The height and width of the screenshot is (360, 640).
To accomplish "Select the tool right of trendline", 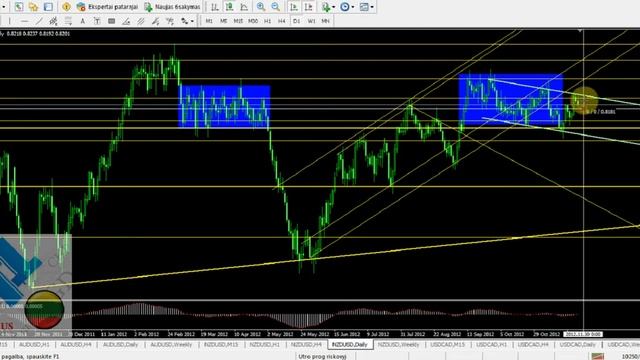I will point(53,21).
